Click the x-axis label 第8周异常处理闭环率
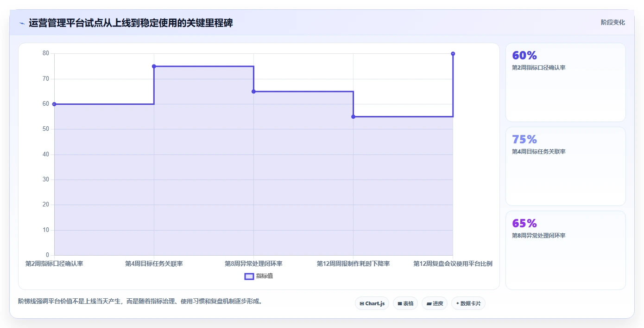Screen dimensions: 644x328 253,264
